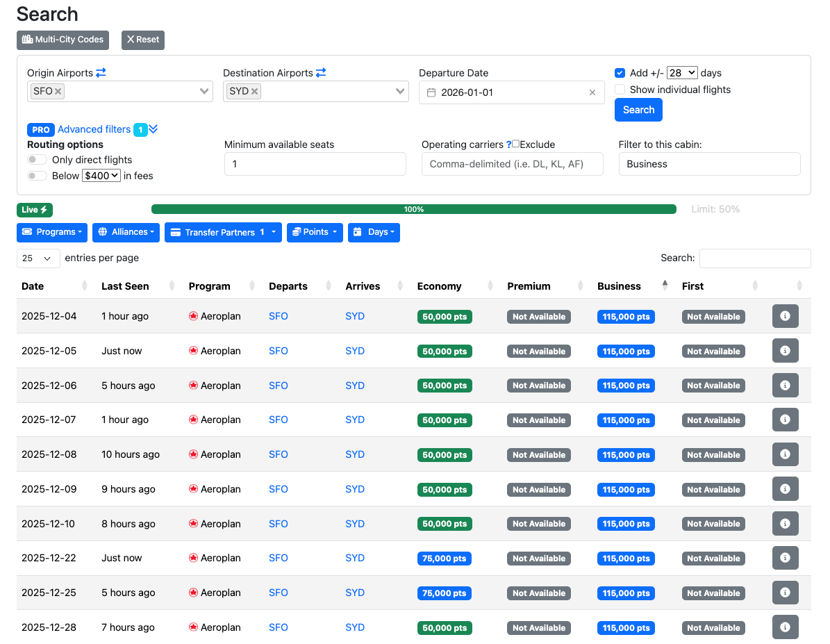Click the Live status badge
Image resolution: width=830 pixels, height=644 pixels.
(35, 210)
